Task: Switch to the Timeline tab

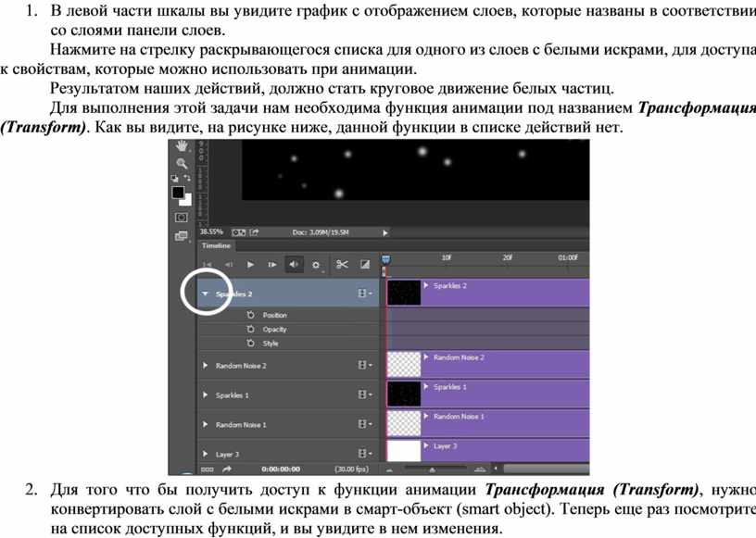Action: pyautogui.click(x=217, y=246)
